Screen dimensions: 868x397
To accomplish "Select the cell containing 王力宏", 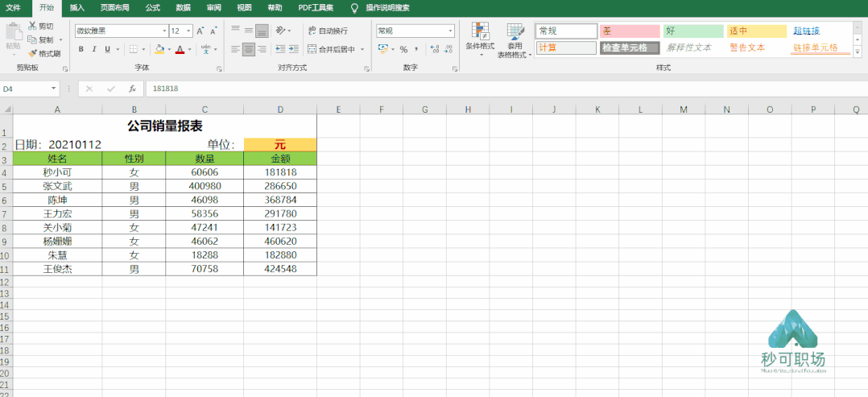I will 58,213.
